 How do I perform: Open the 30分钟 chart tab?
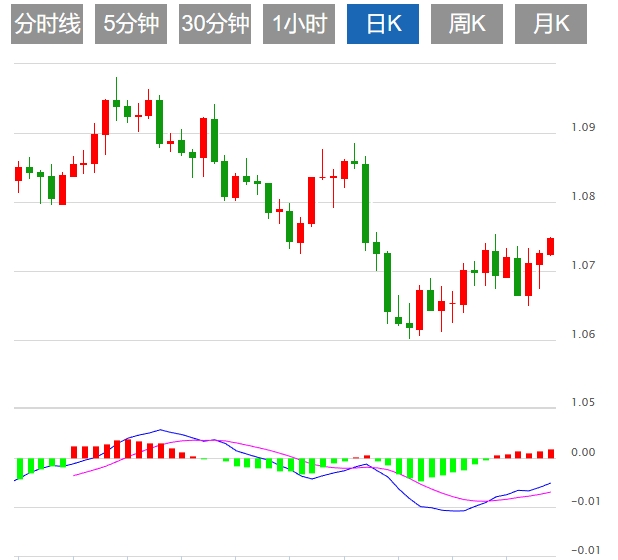pyautogui.click(x=215, y=25)
